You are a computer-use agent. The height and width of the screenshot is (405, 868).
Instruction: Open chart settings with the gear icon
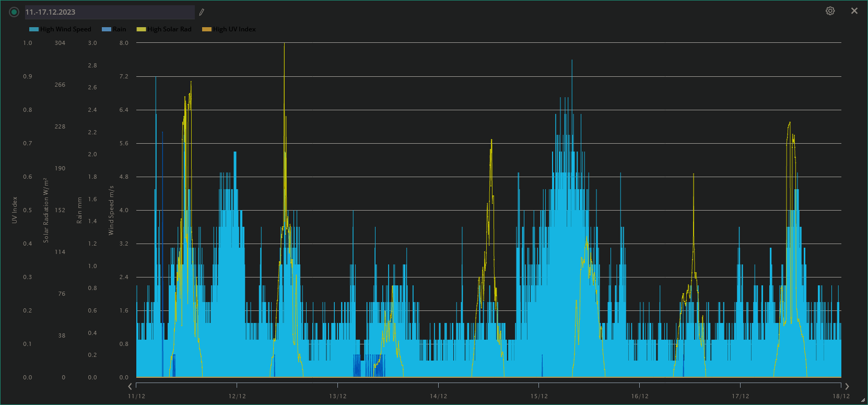point(830,11)
